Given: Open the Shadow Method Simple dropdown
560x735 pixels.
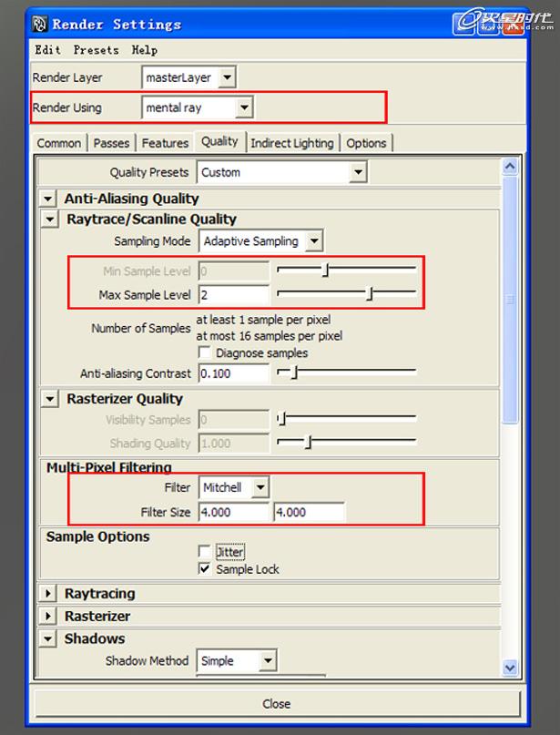Looking at the screenshot, I should [237, 661].
